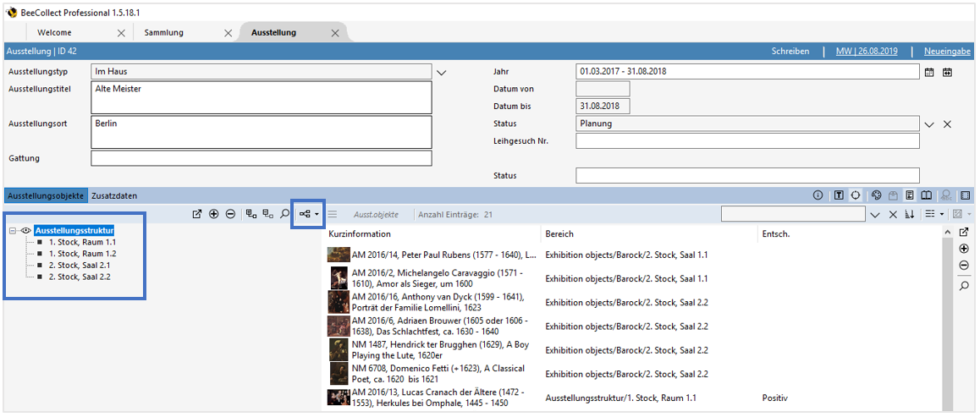This screenshot has width=980, height=417.
Task: Collapse the Ausstellungsstruktur tree node
Action: (13, 231)
